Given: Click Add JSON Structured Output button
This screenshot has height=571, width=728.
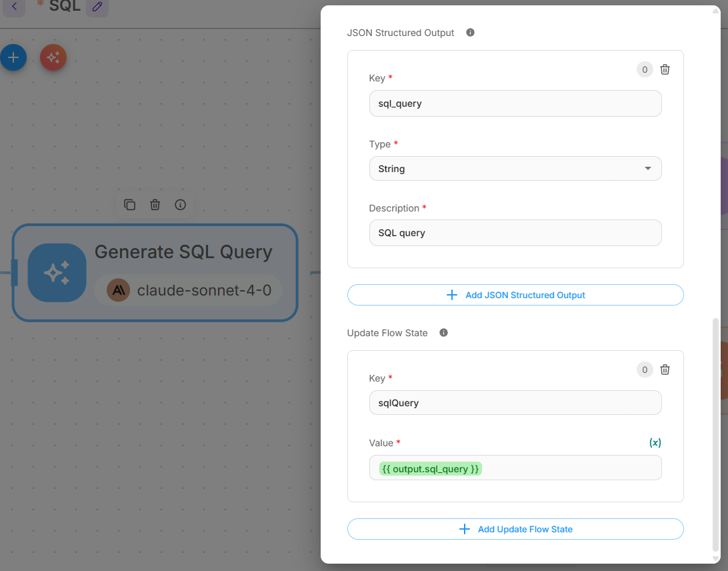Looking at the screenshot, I should pyautogui.click(x=515, y=295).
